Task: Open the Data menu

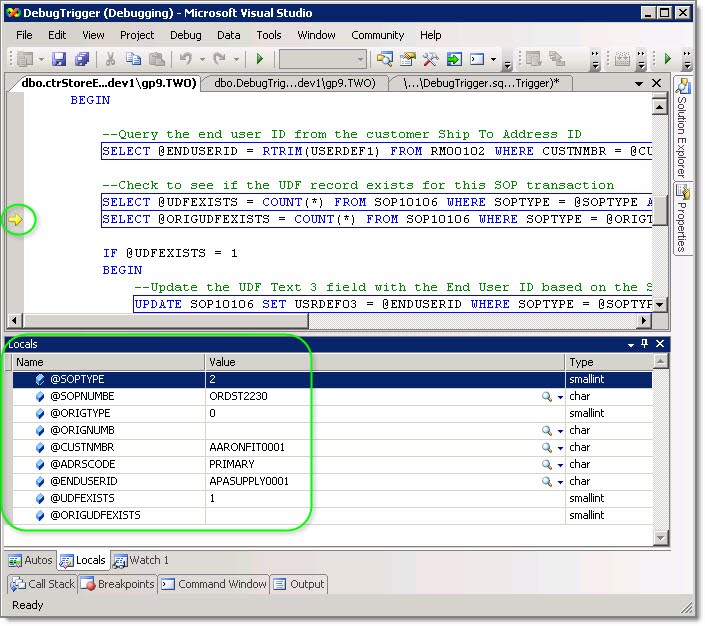Action: point(228,35)
